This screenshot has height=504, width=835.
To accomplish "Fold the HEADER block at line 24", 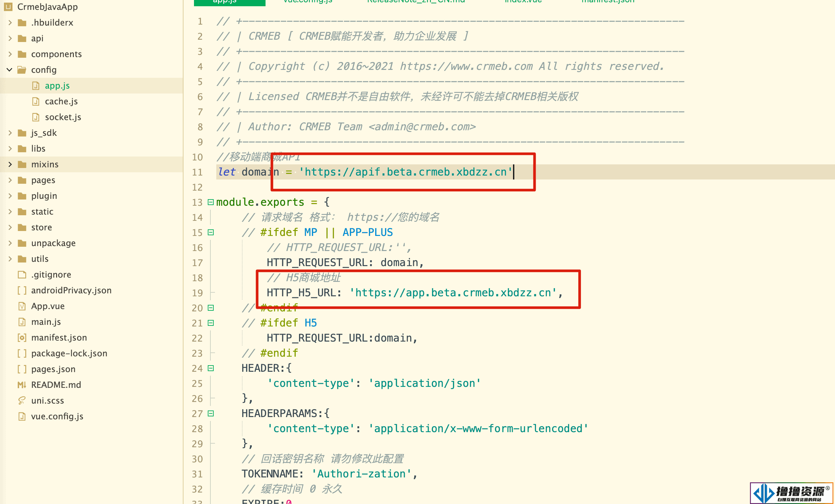I will tap(211, 368).
